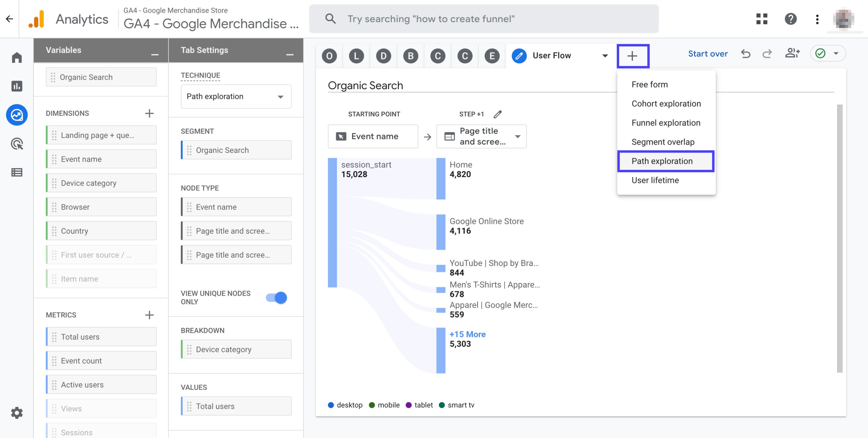Viewport: 868px width, 438px height.
Task: Select Funnel exploration menu item
Action: point(666,123)
